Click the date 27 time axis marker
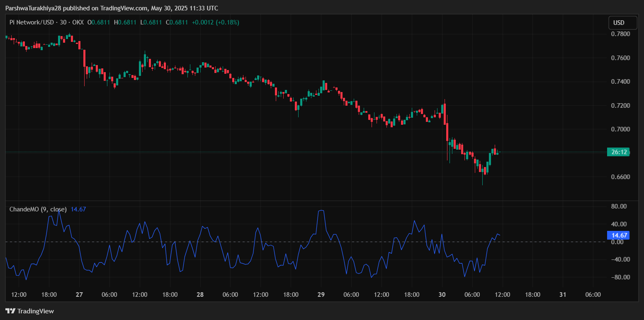Screen dimensions: 644x320 click(80, 295)
